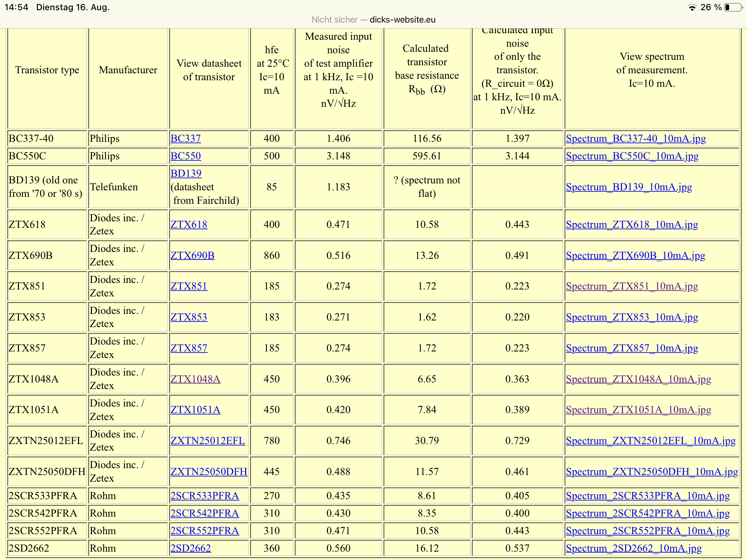This screenshot has width=747, height=560.
Task: Select the '? (spectrum not flat)' cell
Action: point(427,187)
